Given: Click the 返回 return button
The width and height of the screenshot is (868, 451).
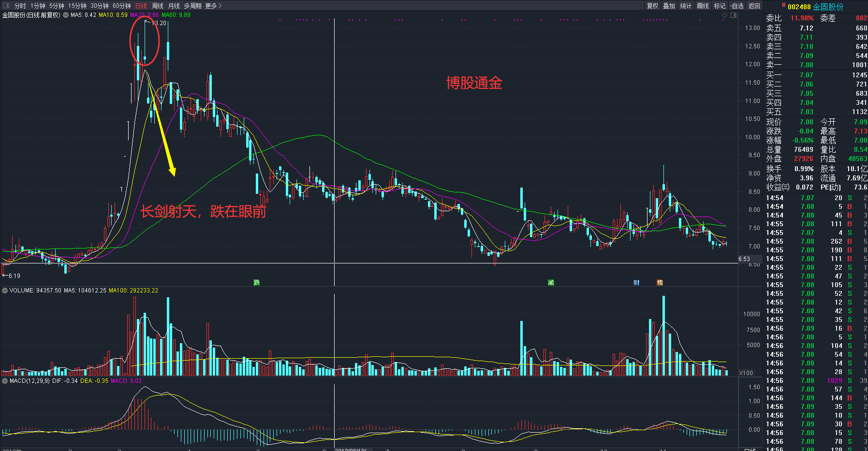Looking at the screenshot, I should coord(753,6).
